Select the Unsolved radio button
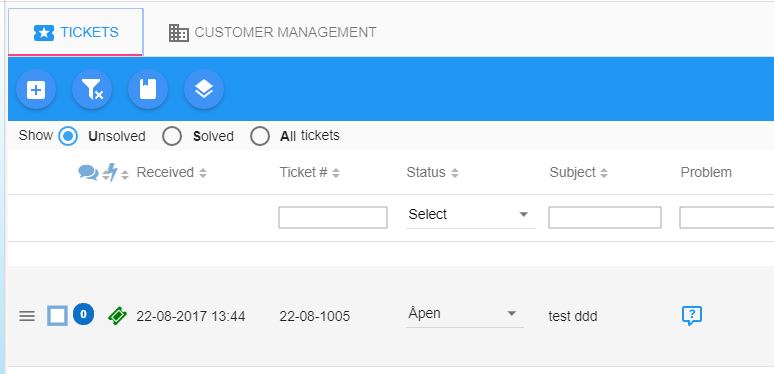This screenshot has height=374, width=774. coord(68,136)
